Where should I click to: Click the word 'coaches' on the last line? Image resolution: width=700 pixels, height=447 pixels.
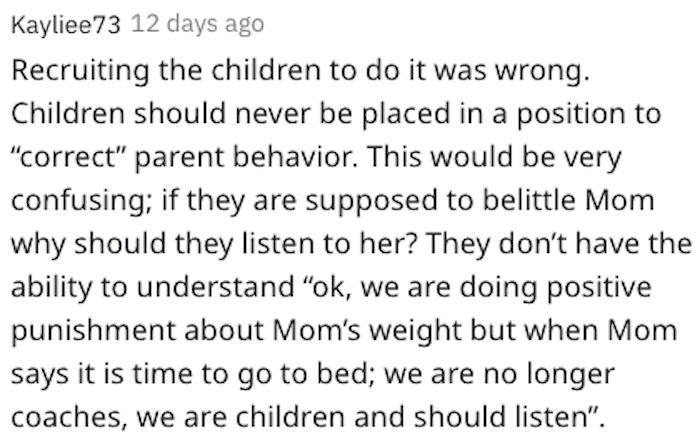coord(67,418)
